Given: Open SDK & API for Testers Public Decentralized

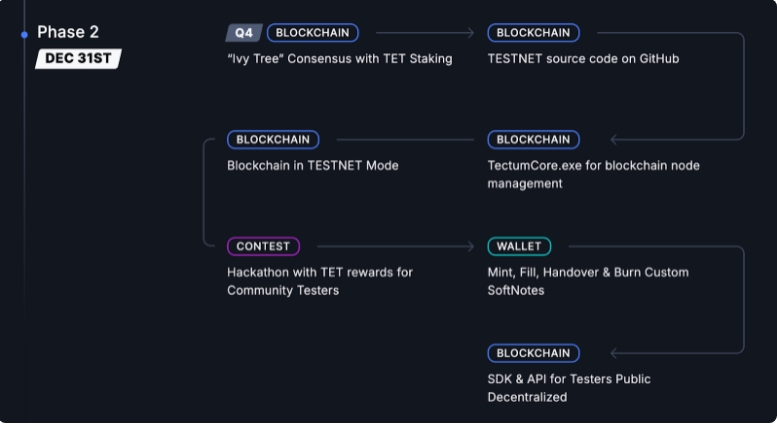Looking at the screenshot, I should point(569,388).
